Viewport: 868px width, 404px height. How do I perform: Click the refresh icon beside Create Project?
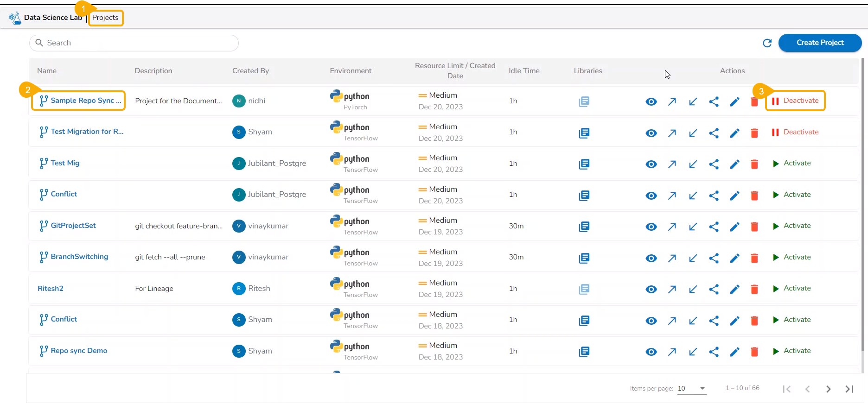tap(767, 43)
